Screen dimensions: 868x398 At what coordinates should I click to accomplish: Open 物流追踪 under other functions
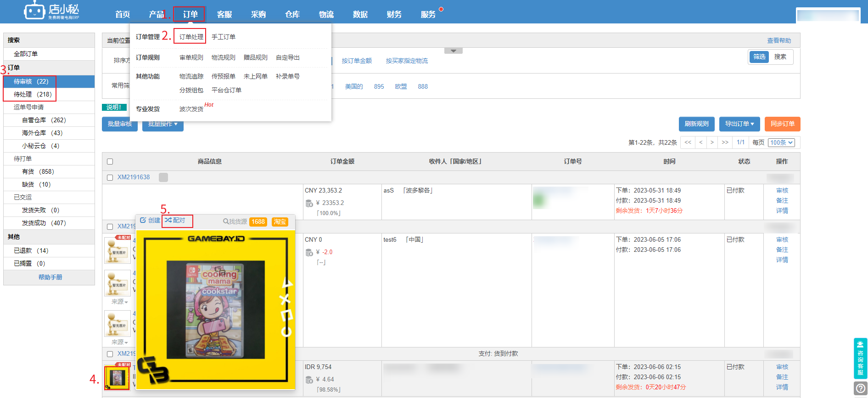(191, 76)
